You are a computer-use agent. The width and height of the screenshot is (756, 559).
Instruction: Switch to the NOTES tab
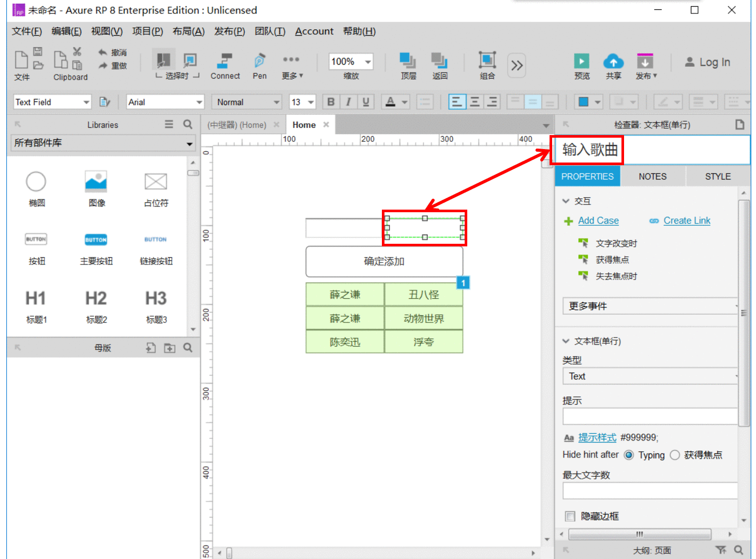[653, 176]
